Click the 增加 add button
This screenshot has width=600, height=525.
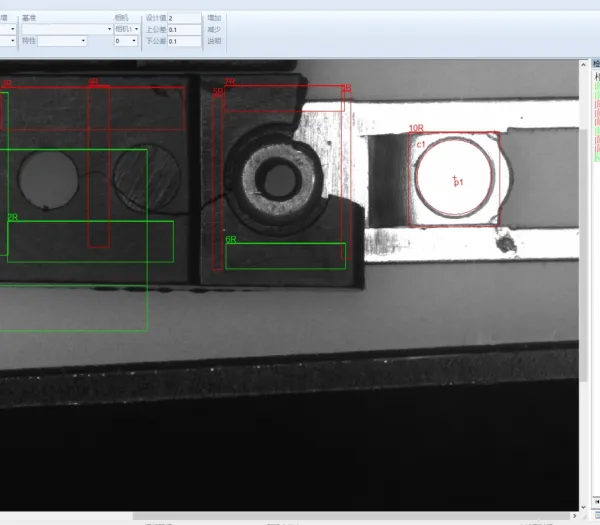click(214, 18)
